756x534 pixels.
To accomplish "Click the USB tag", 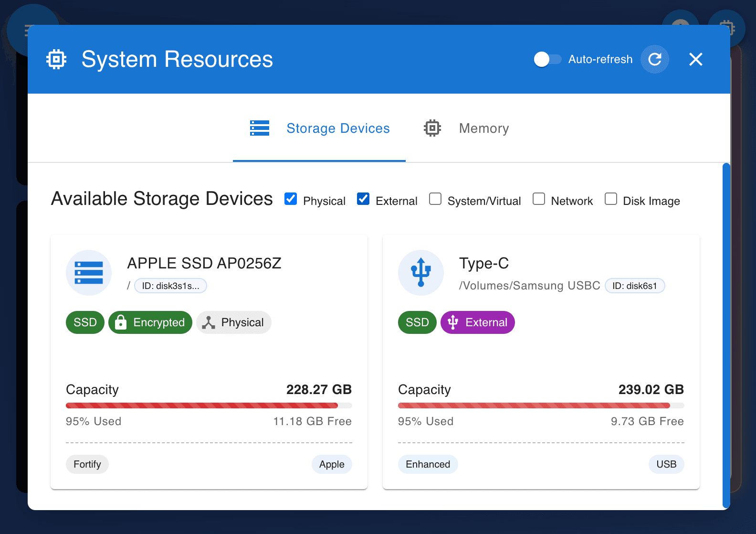I will (x=666, y=464).
